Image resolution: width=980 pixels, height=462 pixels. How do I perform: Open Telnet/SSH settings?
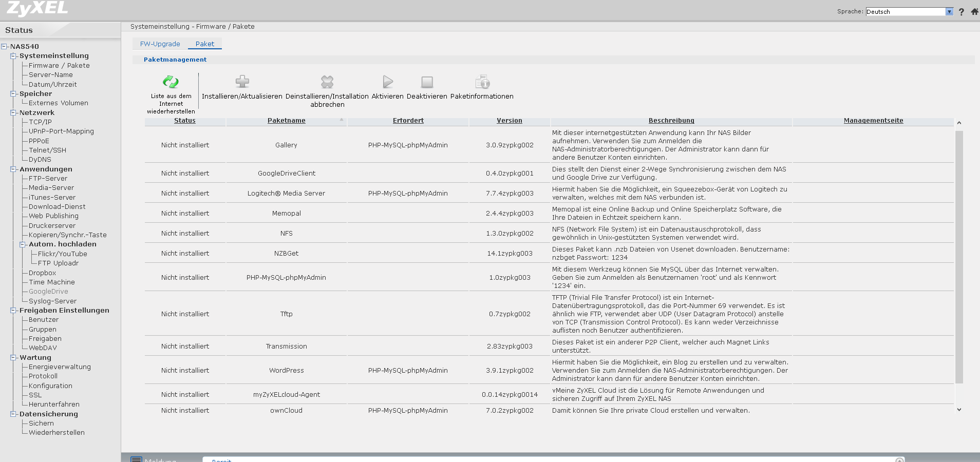(47, 150)
